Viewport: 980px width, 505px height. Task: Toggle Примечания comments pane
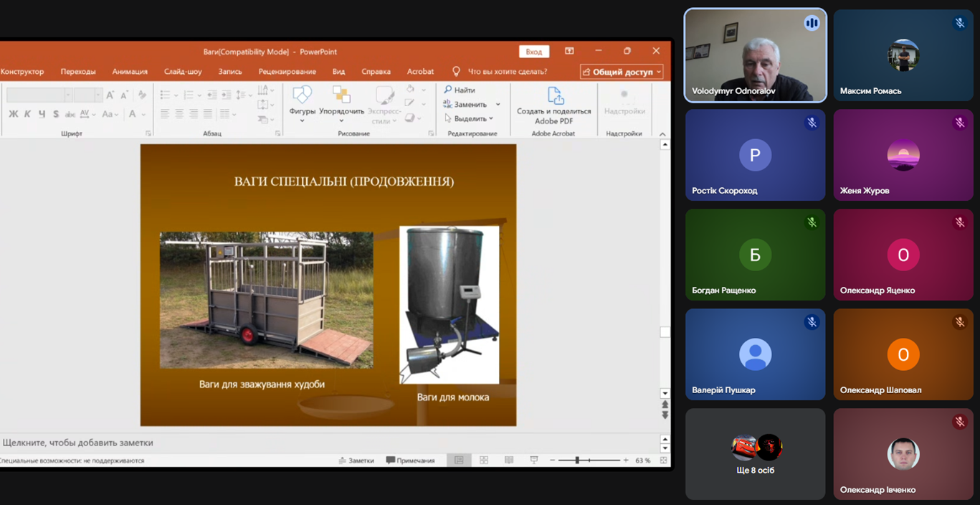[x=410, y=461]
